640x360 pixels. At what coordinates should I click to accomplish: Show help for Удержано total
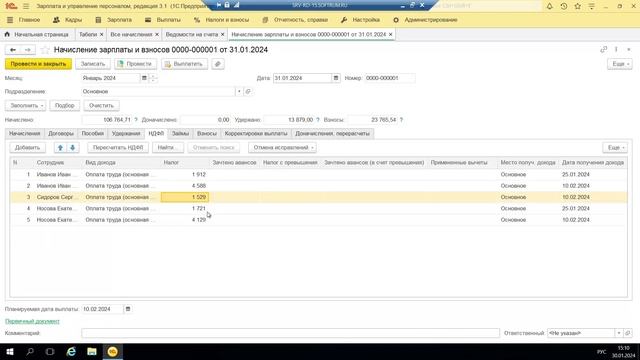(x=318, y=120)
